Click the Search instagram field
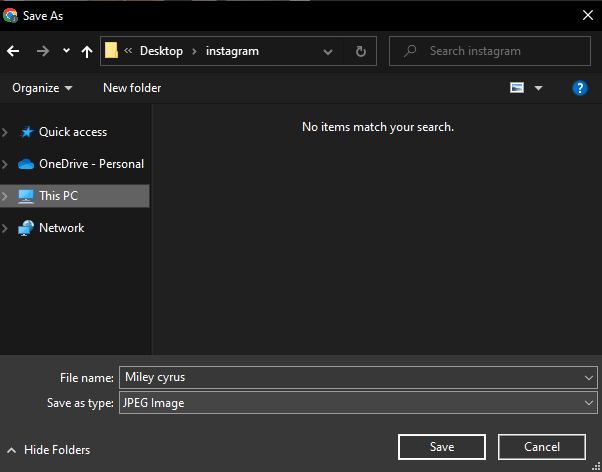This screenshot has width=602, height=472. coord(490,51)
